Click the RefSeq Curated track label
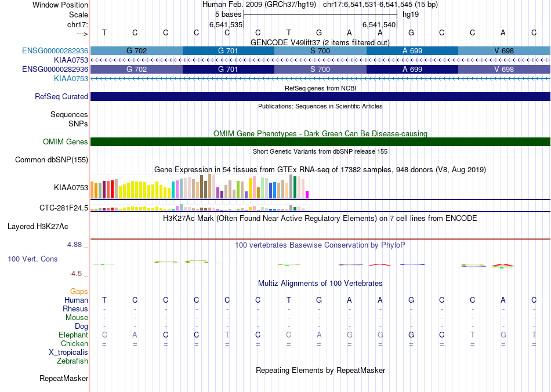Screen dimensions: 551x392 [61, 97]
